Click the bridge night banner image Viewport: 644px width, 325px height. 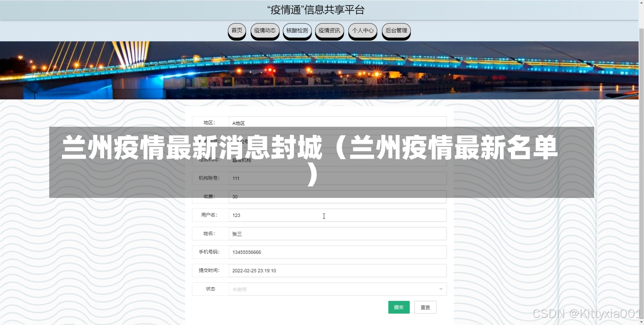click(x=319, y=70)
